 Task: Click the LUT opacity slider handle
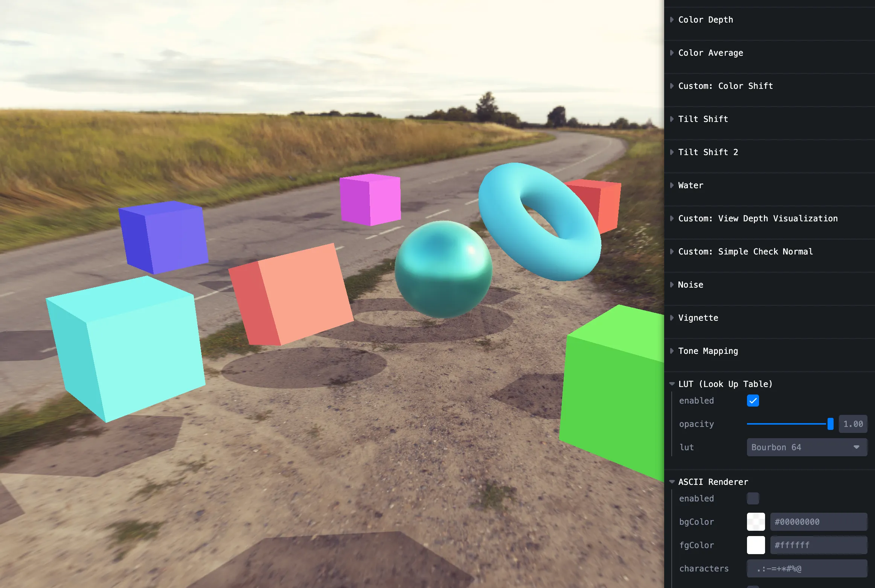830,424
